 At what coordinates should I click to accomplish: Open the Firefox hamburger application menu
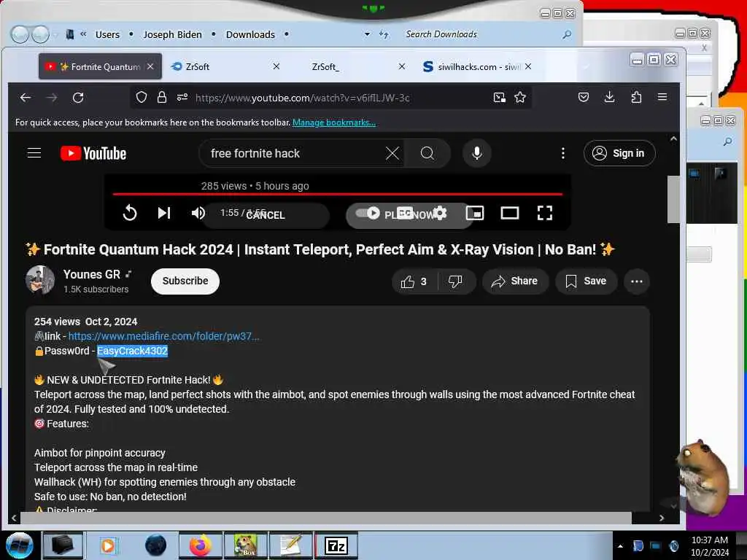click(662, 97)
